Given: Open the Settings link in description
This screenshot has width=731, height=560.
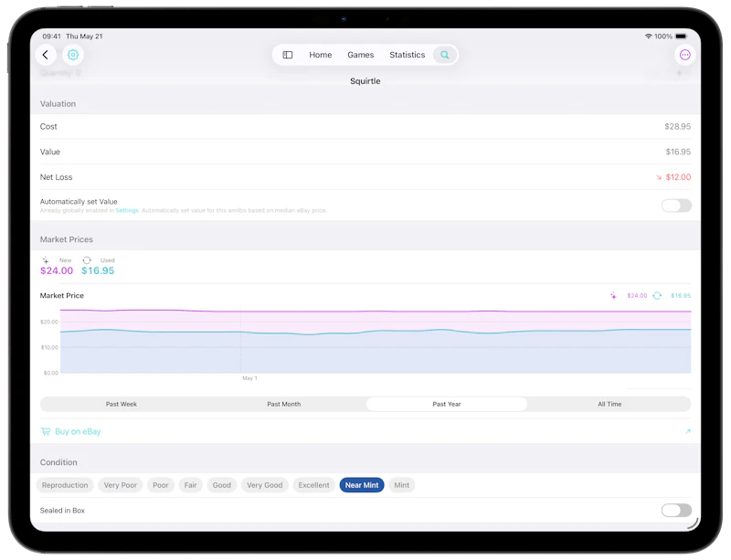Looking at the screenshot, I should point(127,211).
